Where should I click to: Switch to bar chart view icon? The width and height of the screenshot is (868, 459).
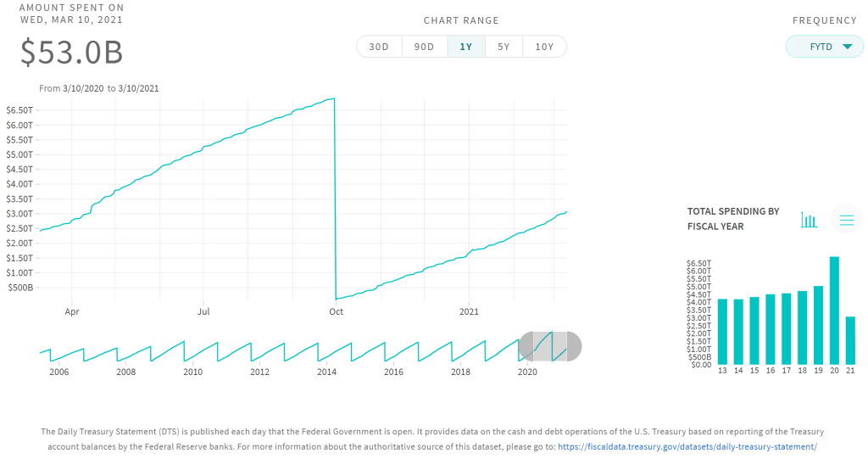[809, 220]
